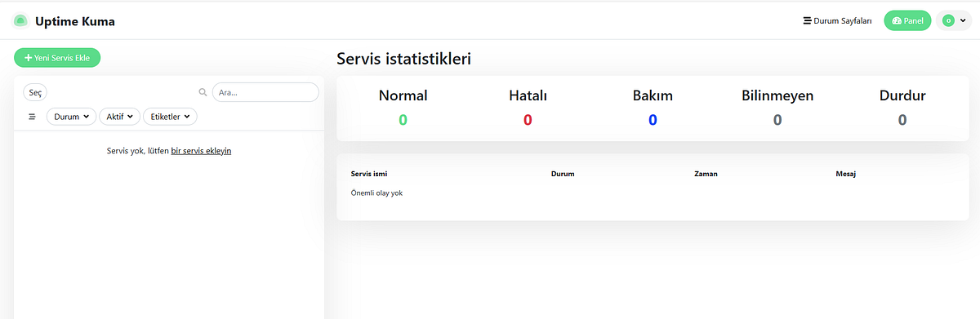Image resolution: width=980 pixels, height=319 pixels.
Task: Click the dashboard gauge icon in Panel
Action: 897,21
